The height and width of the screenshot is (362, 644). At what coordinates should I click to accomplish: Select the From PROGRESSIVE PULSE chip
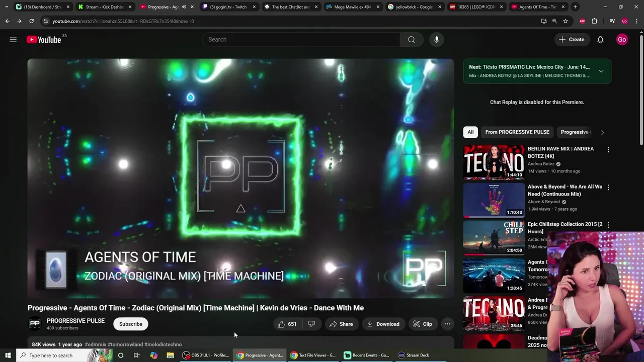point(517,132)
